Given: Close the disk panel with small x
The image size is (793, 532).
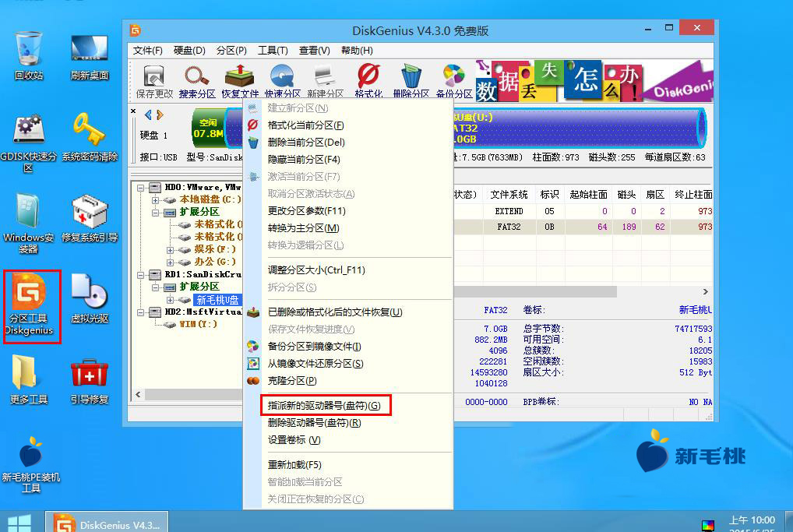Looking at the screenshot, I should pos(133,111).
